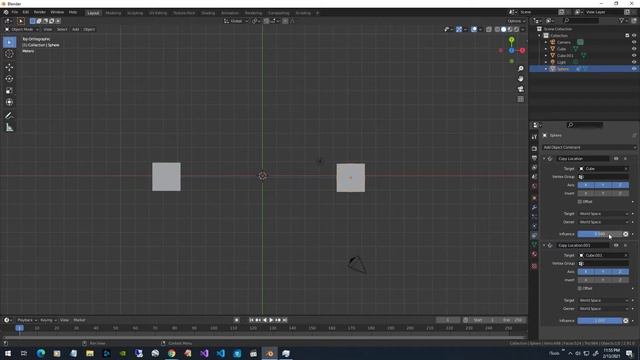The width and height of the screenshot is (640, 360).
Task: Adjust Copy Location Influence slider
Action: tap(599, 234)
